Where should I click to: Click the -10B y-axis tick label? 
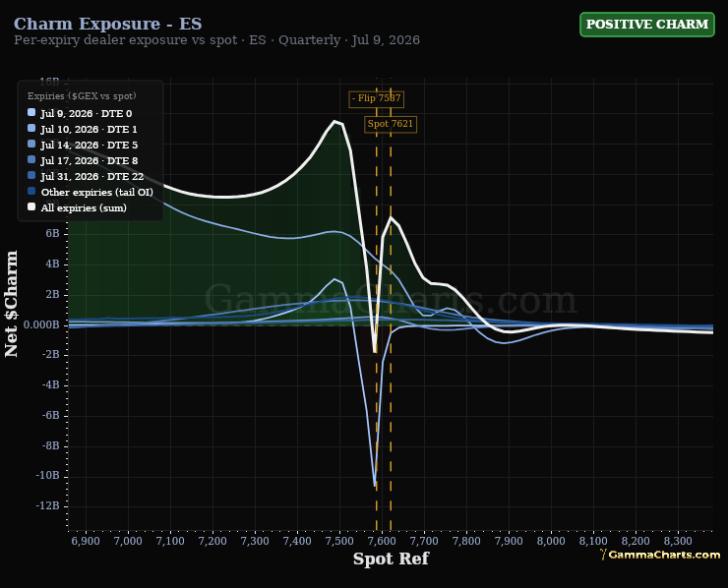tap(48, 476)
